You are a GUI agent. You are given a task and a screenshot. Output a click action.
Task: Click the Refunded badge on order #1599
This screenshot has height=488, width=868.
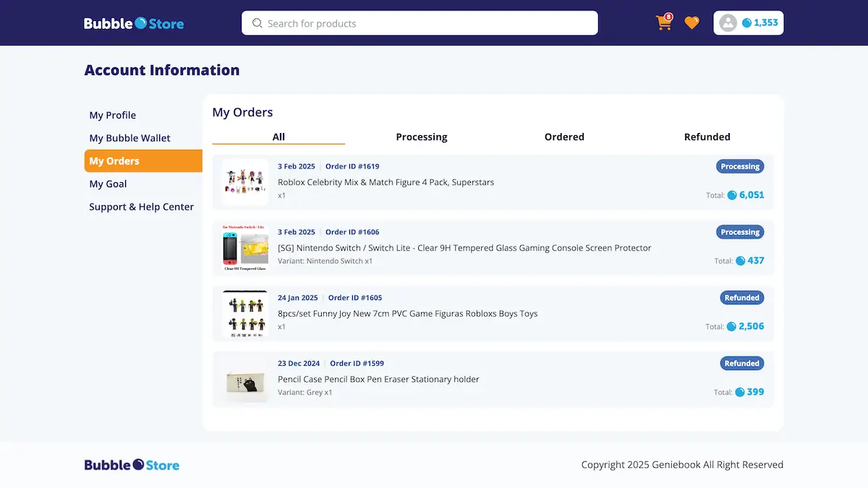tap(741, 364)
